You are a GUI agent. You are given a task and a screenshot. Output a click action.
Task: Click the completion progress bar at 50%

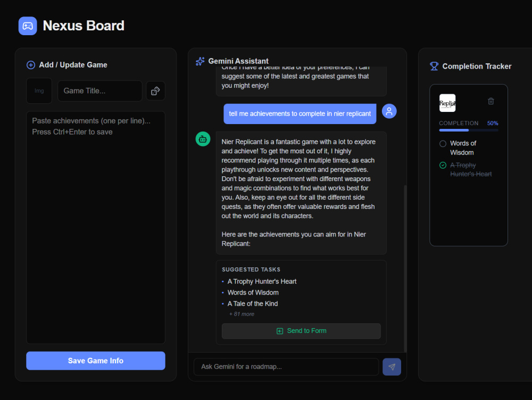click(x=469, y=130)
